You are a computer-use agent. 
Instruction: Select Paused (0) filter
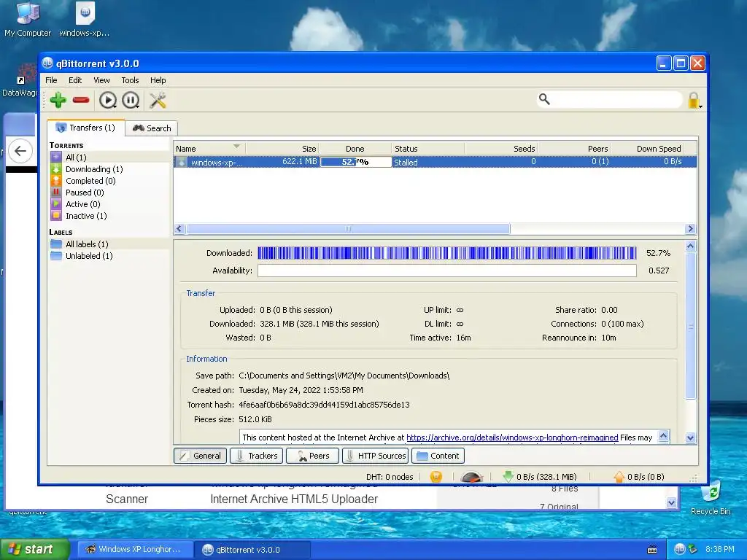[109, 192]
